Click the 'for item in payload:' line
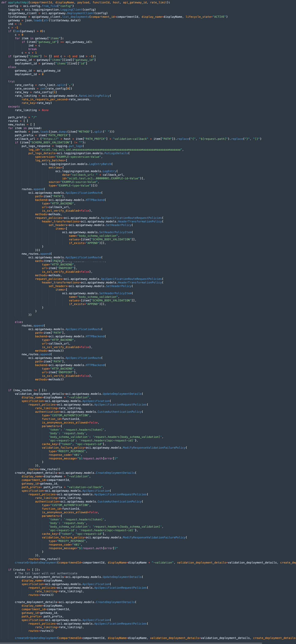Image resolution: width=296 pixels, height=644 pixels. tap(25, 128)
